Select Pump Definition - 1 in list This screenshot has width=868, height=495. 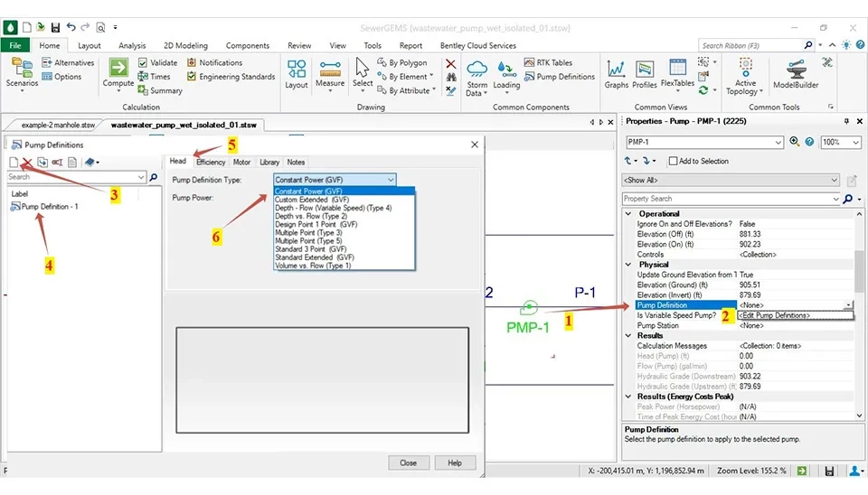coord(50,207)
